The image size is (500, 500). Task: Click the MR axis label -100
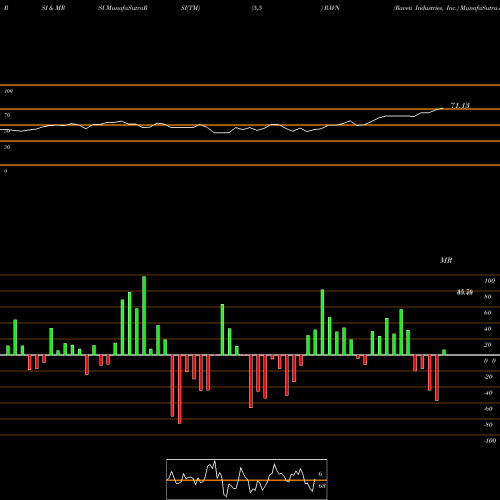click(x=490, y=441)
